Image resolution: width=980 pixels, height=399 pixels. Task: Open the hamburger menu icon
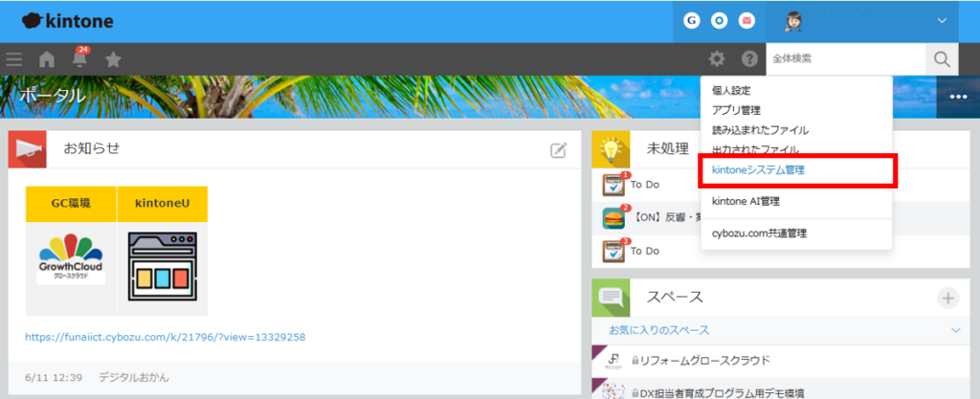click(x=14, y=59)
